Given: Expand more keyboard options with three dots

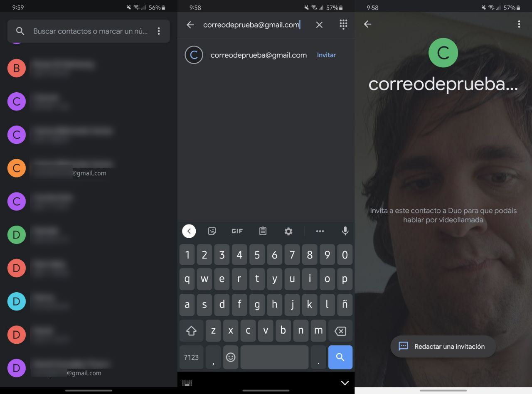Looking at the screenshot, I should point(320,231).
